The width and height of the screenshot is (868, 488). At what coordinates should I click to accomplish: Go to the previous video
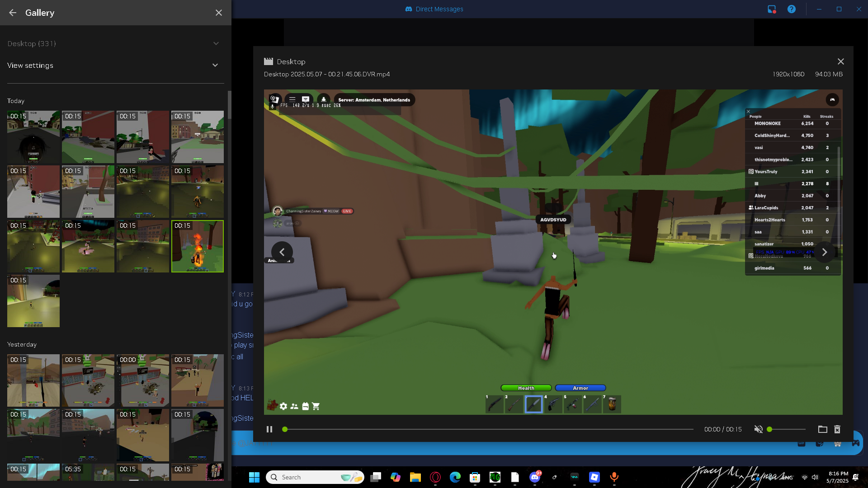(x=282, y=252)
